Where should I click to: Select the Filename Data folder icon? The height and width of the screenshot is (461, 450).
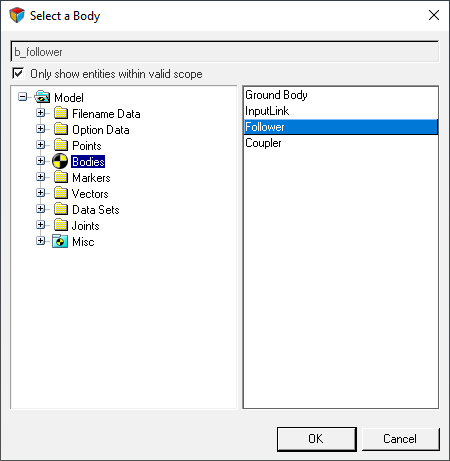[61, 113]
